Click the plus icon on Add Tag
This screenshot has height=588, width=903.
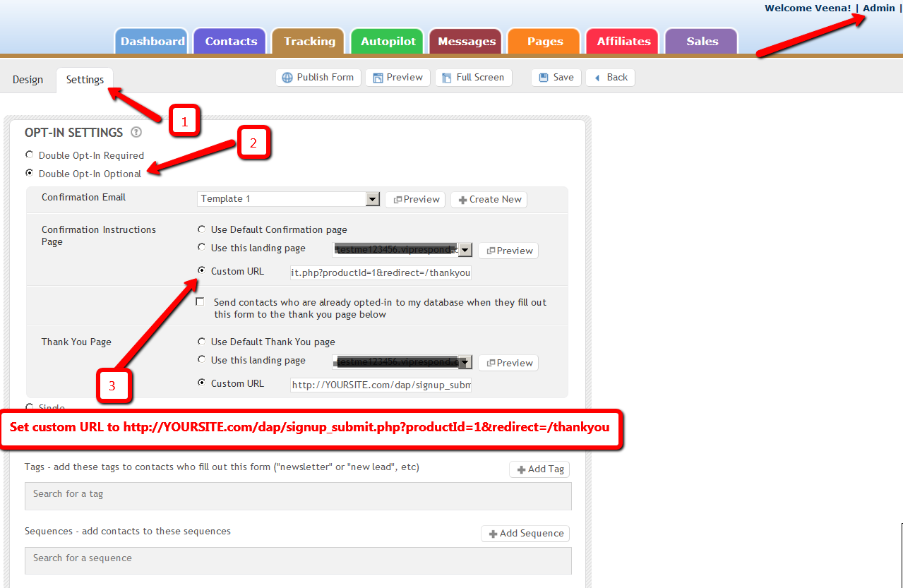point(521,470)
